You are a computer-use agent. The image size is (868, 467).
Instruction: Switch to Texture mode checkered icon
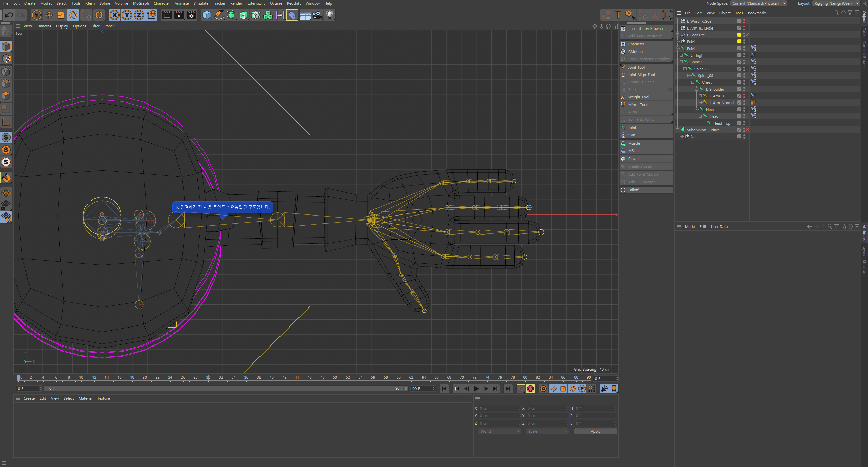pos(6,59)
